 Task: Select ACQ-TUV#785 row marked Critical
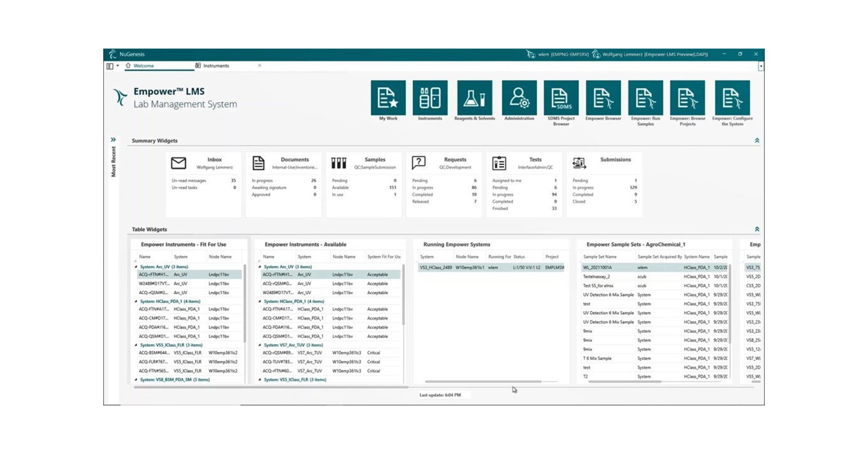pyautogui.click(x=331, y=362)
